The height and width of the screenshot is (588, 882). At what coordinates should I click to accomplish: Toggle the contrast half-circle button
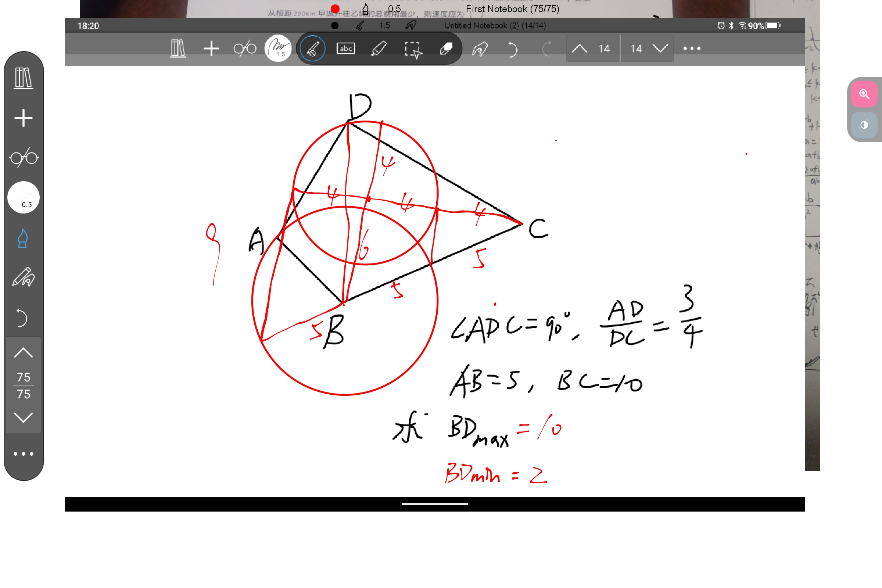pyautogui.click(x=864, y=125)
